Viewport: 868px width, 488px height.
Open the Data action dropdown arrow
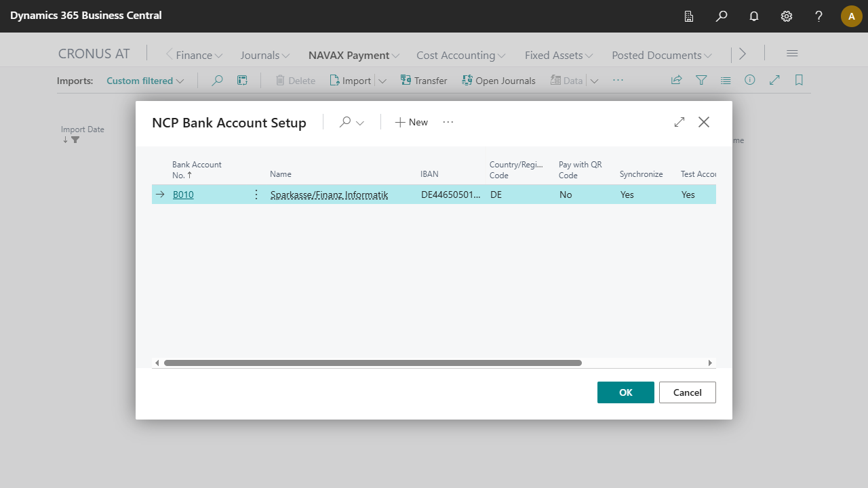coord(594,81)
